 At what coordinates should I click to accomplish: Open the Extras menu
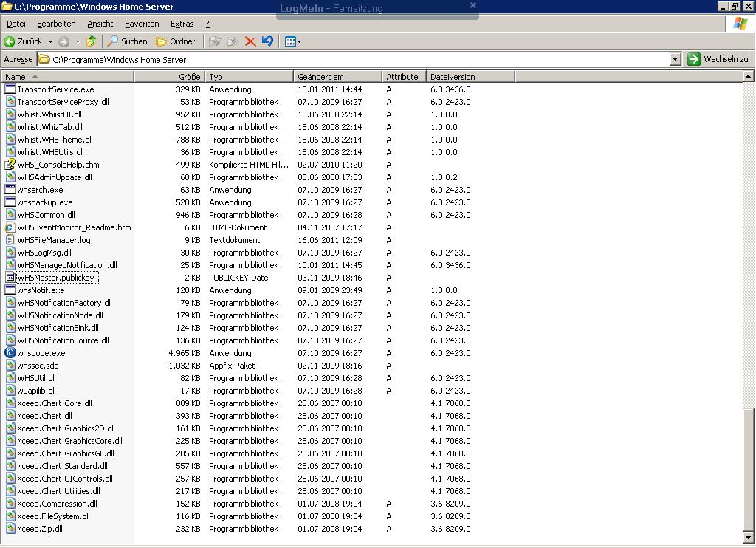click(x=182, y=23)
